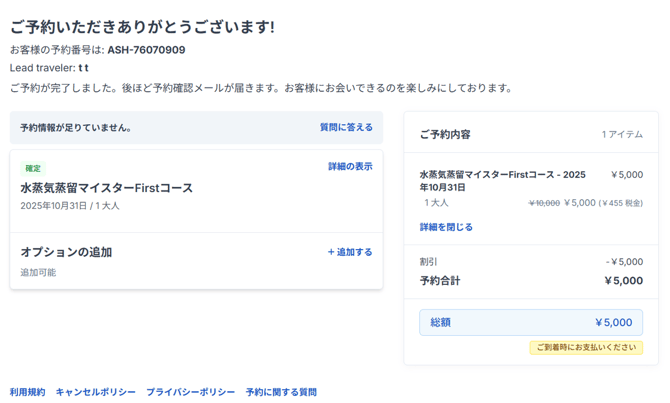Click the 1 アイテム count label
This screenshot has height=403, width=670.
[622, 134]
